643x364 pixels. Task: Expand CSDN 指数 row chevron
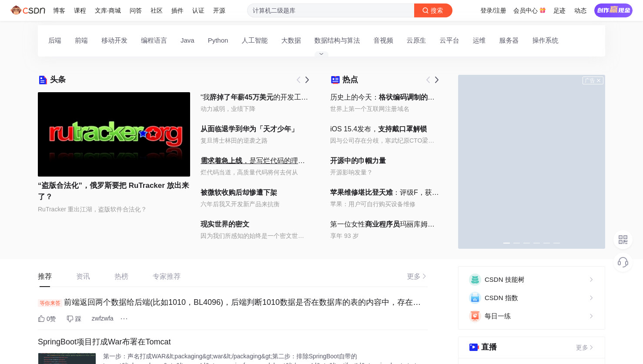tap(591, 298)
